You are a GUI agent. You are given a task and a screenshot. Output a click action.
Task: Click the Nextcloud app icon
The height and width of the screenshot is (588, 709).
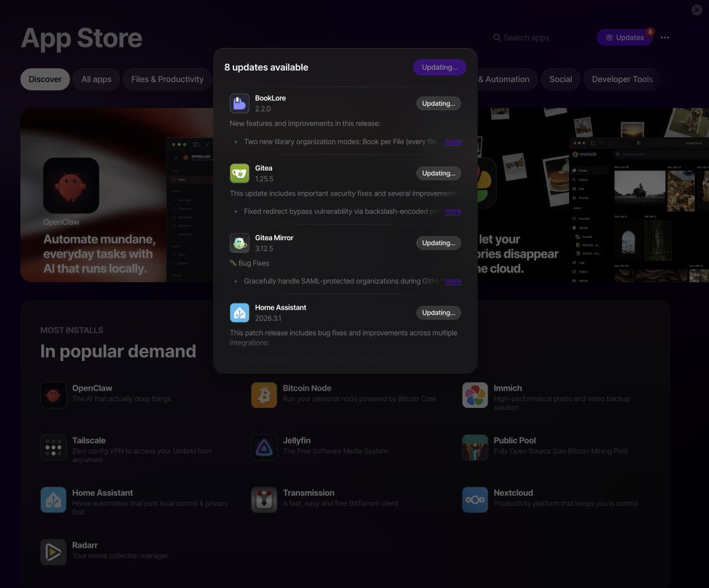(475, 500)
